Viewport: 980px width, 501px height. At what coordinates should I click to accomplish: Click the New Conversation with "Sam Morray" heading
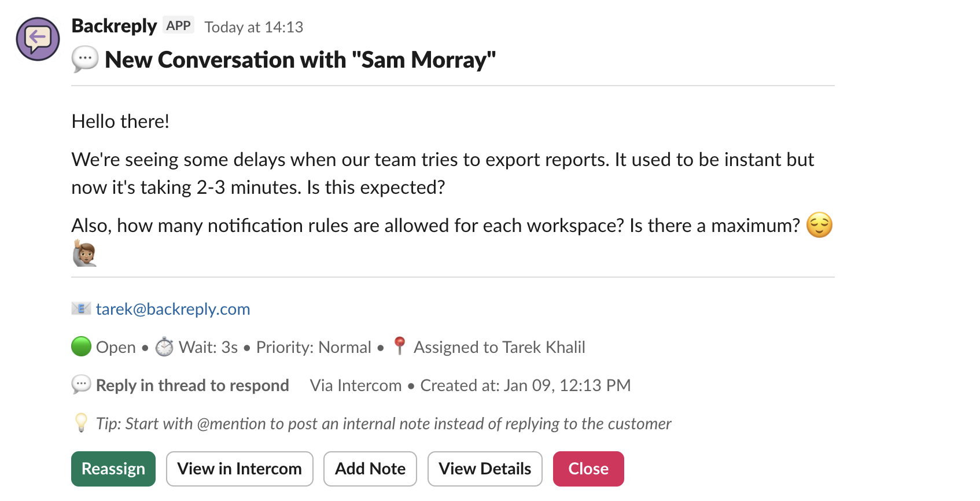(x=300, y=60)
